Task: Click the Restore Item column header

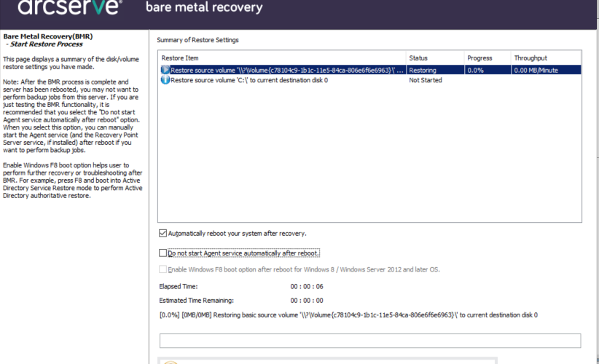Action: tap(282, 58)
